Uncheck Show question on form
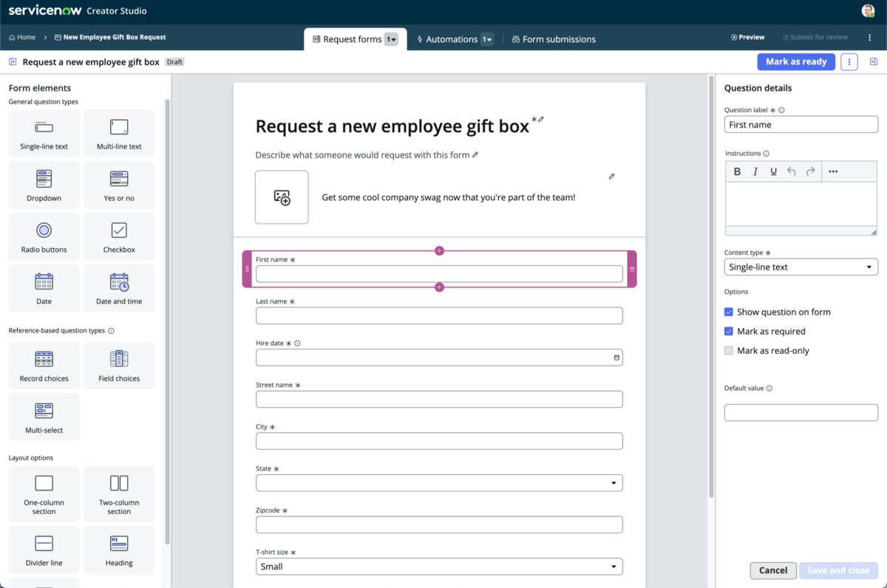This screenshot has width=887, height=588. coord(729,312)
